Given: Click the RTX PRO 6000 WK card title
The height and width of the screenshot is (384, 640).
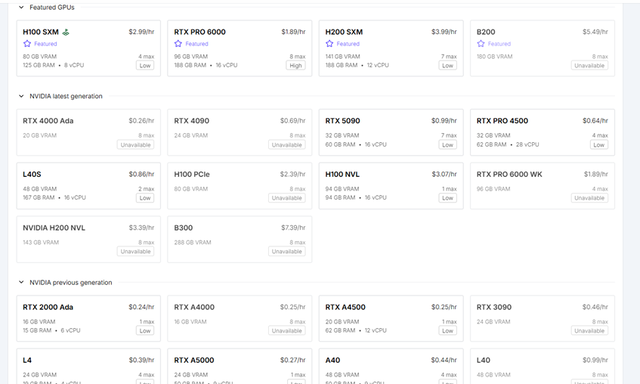Looking at the screenshot, I should [509, 174].
